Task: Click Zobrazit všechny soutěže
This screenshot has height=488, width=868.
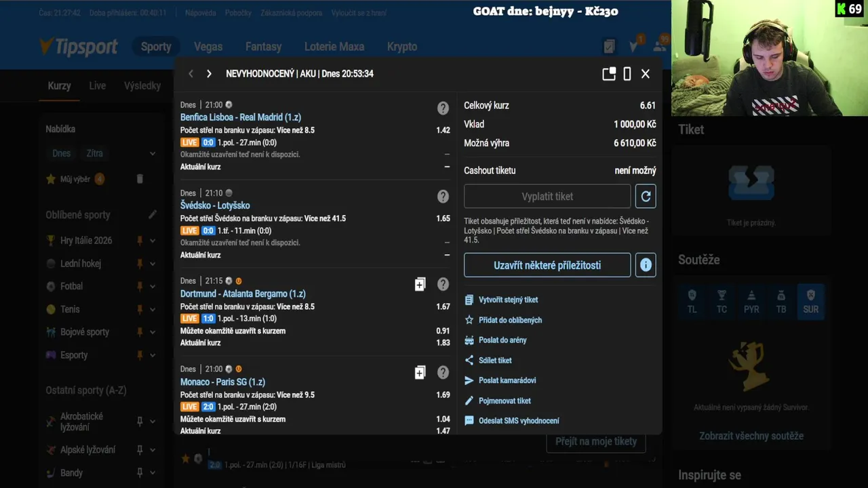Action: [751, 436]
